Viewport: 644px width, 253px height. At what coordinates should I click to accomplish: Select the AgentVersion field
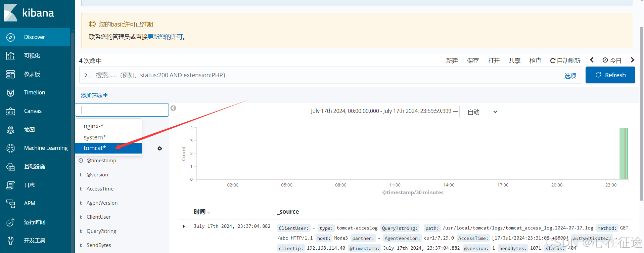102,203
